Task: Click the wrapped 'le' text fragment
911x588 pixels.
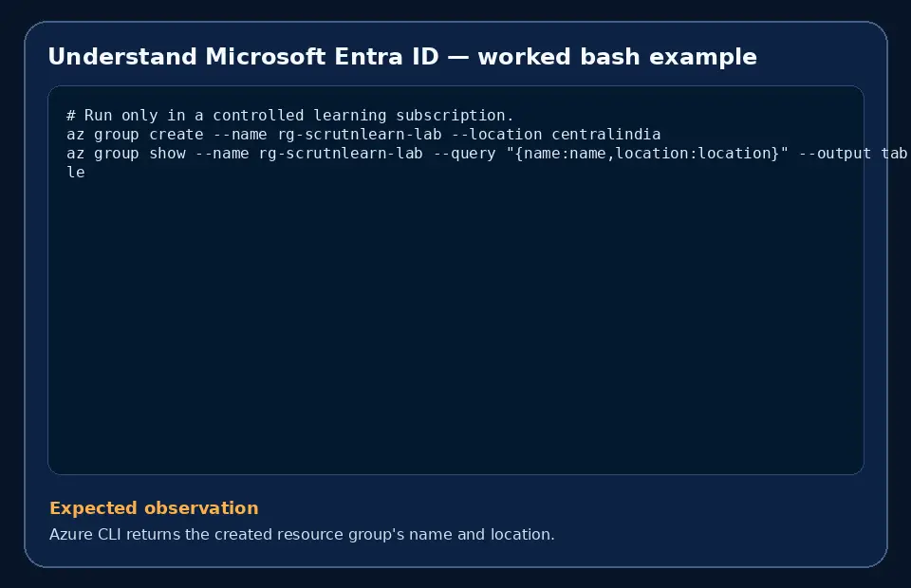Action: click(76, 173)
